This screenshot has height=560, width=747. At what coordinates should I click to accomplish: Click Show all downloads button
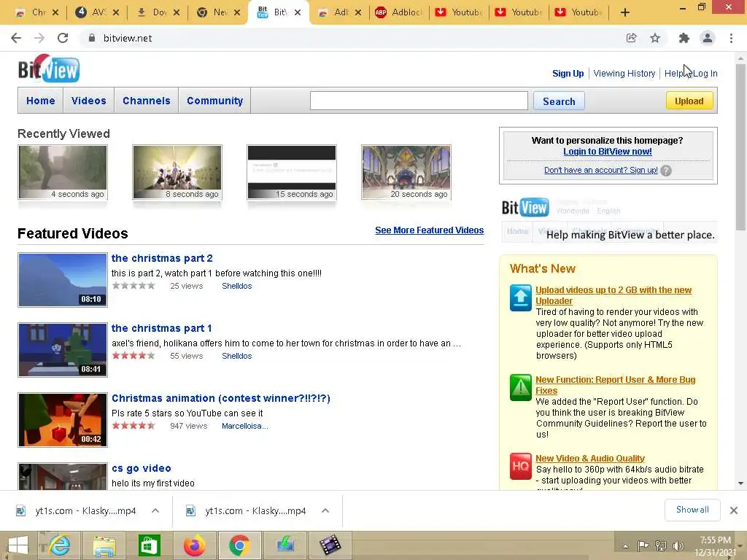tap(692, 510)
